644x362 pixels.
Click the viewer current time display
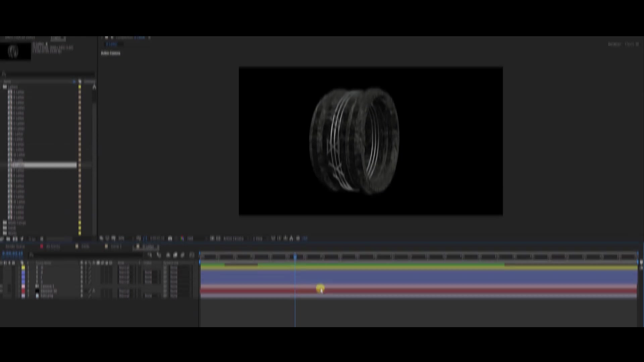[157, 239]
